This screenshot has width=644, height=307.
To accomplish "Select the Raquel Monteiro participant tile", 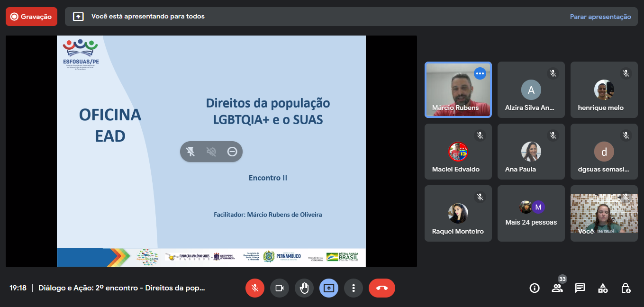I will tap(458, 213).
